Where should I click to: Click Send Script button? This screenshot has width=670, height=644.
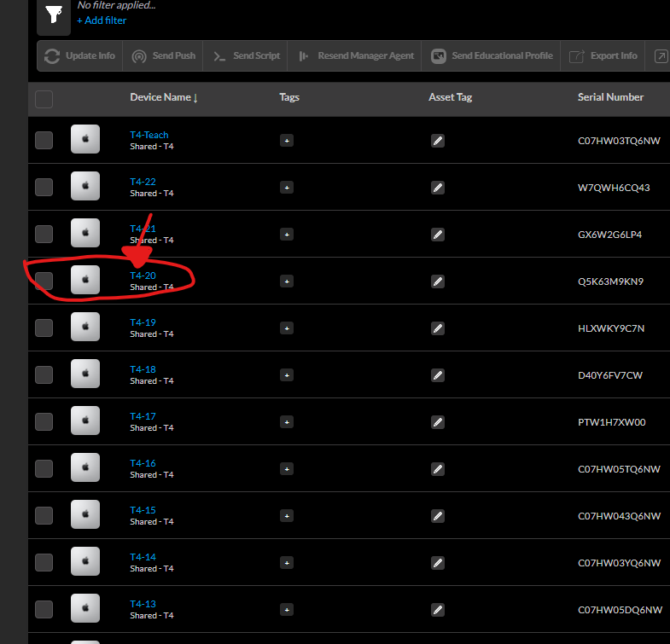point(245,56)
